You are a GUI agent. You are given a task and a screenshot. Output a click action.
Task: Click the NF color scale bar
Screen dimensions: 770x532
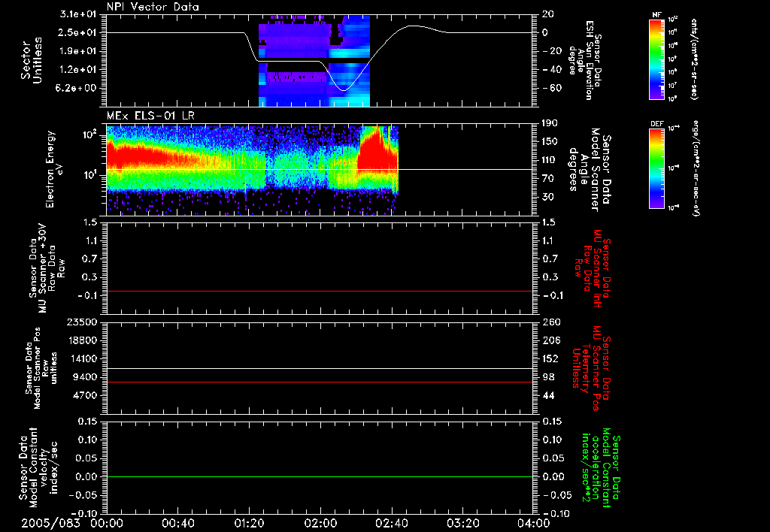pos(657,59)
